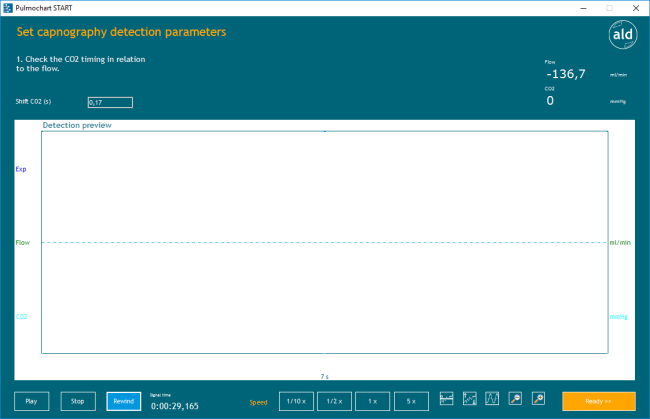Set playback speed to 1/10 x
This screenshot has width=650, height=419.
296,401
